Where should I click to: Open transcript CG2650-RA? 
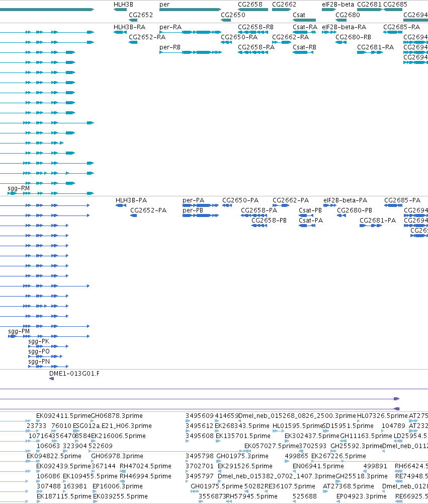pos(239,37)
